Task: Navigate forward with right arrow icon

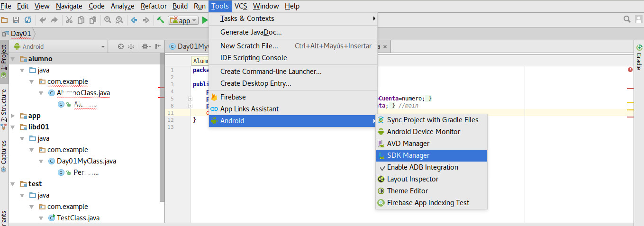Action: coord(146,20)
